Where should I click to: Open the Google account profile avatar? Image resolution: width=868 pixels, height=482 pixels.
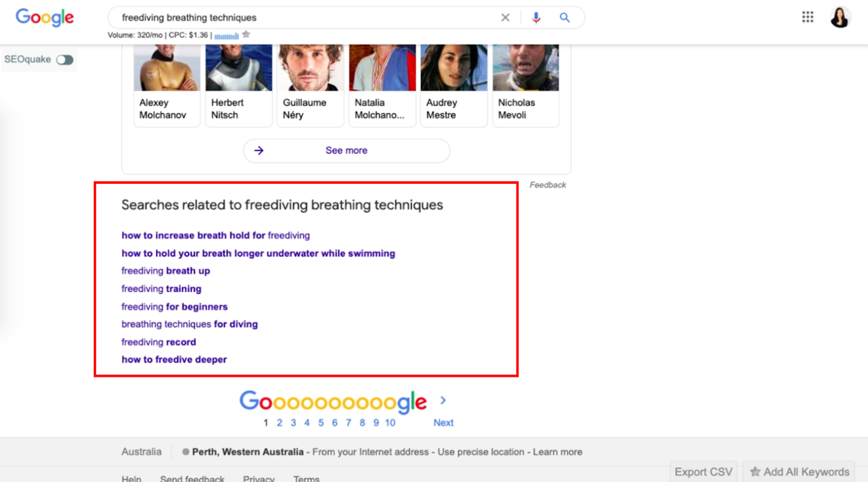click(x=840, y=17)
